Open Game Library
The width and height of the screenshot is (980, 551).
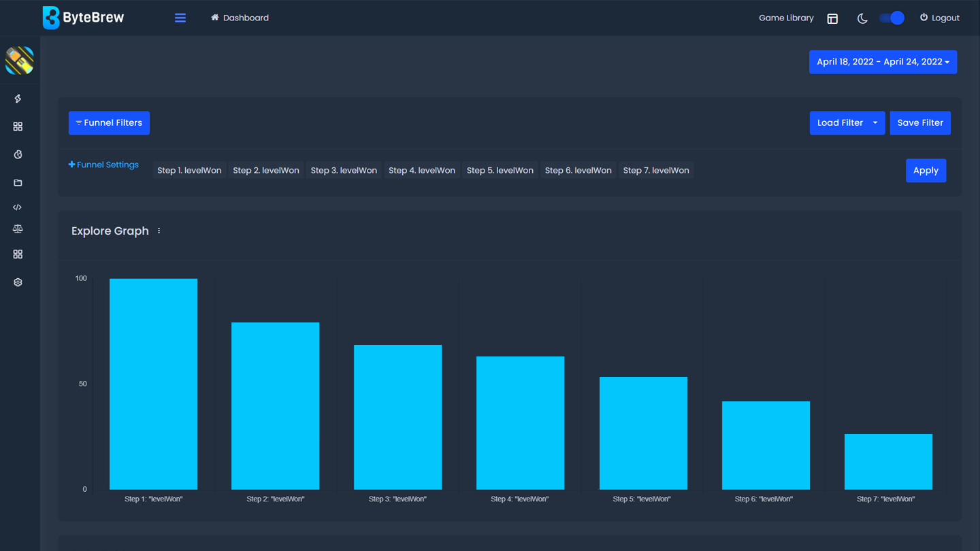786,18
